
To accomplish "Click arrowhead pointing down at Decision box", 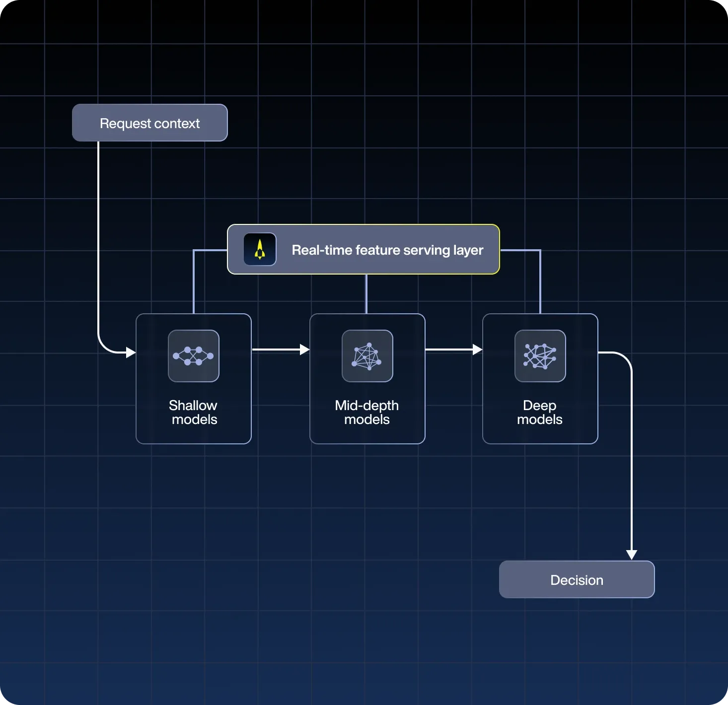I will (632, 555).
